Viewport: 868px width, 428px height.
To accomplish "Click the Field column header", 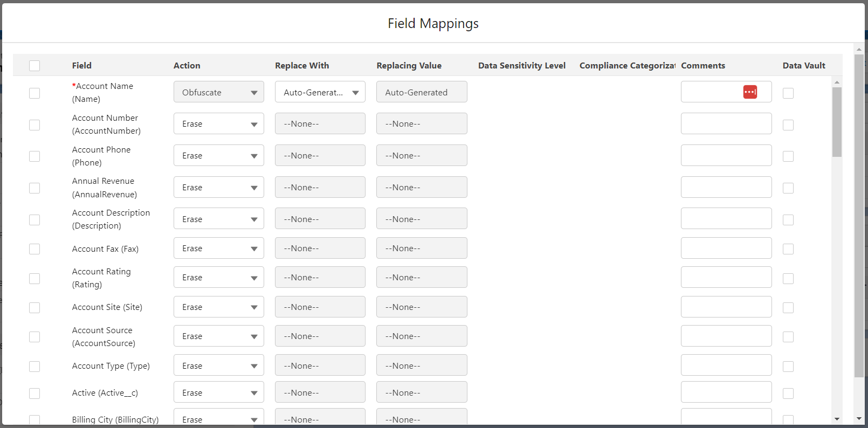I will pyautogui.click(x=82, y=66).
